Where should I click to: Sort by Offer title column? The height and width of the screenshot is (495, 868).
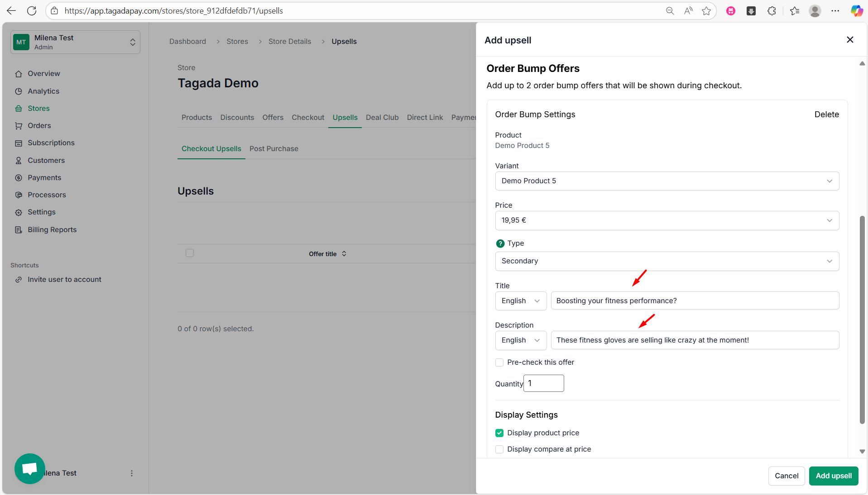[x=327, y=254]
